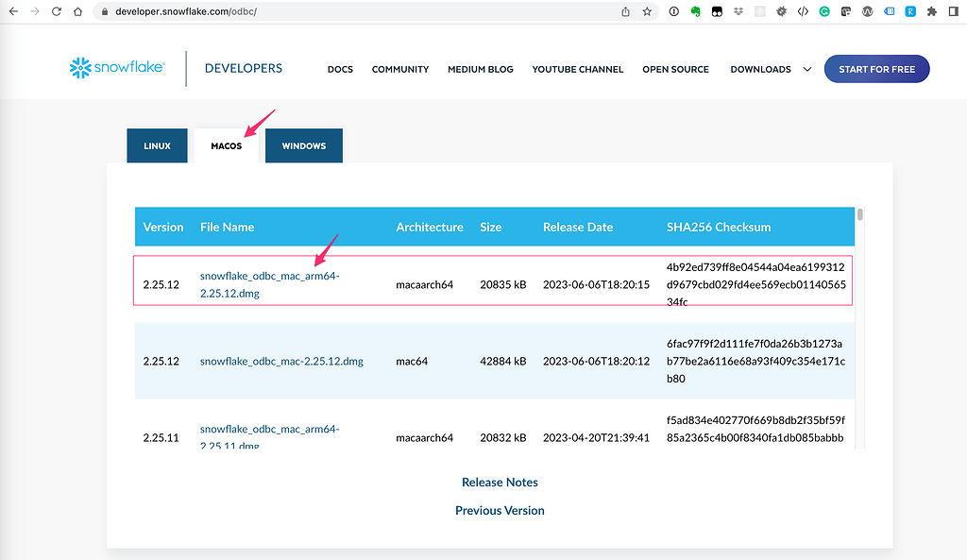
Task: Open the Dropbox extension
Action: pos(738,11)
